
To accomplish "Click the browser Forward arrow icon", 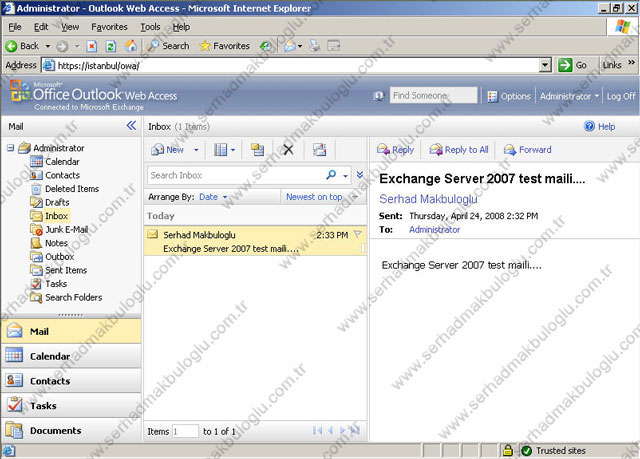I will (x=62, y=47).
